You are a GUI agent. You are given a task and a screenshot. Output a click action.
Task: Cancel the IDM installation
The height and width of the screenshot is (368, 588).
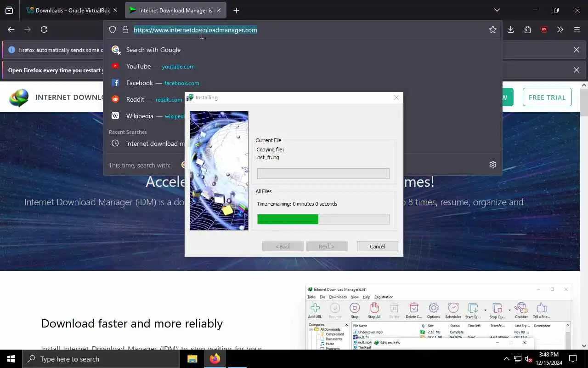tap(377, 247)
